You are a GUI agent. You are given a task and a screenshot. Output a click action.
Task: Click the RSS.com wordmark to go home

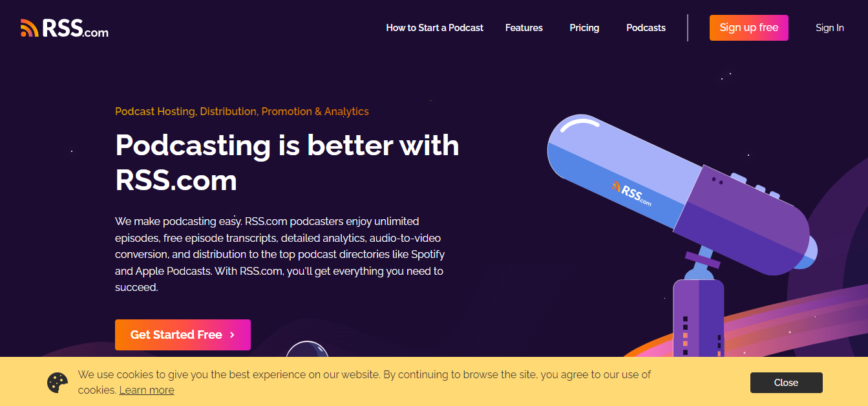(x=74, y=29)
